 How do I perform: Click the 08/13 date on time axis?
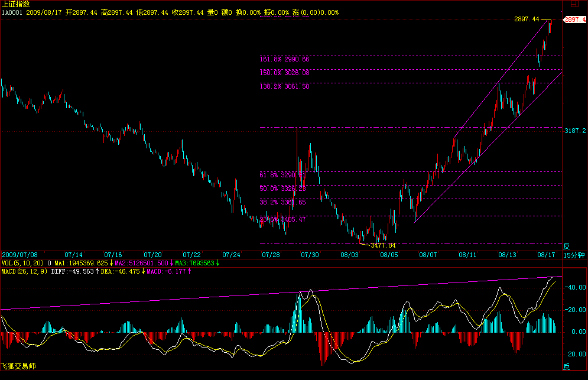click(x=507, y=255)
